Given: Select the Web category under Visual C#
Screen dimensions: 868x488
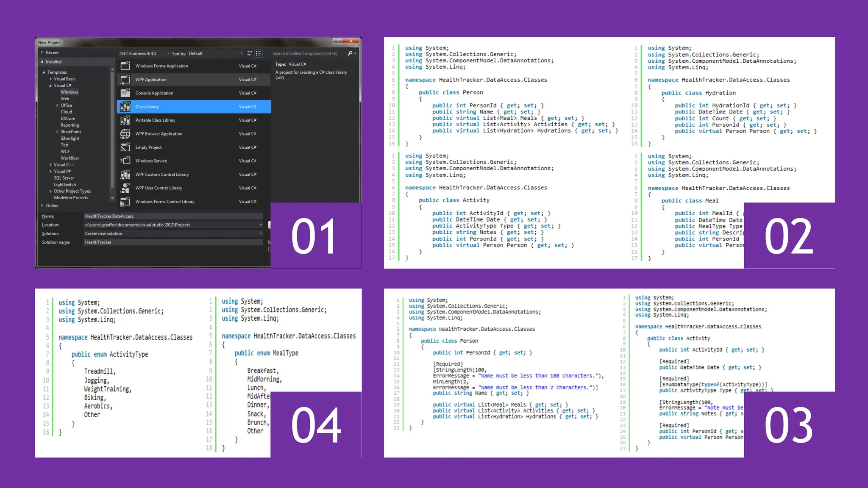Looking at the screenshot, I should point(65,99).
